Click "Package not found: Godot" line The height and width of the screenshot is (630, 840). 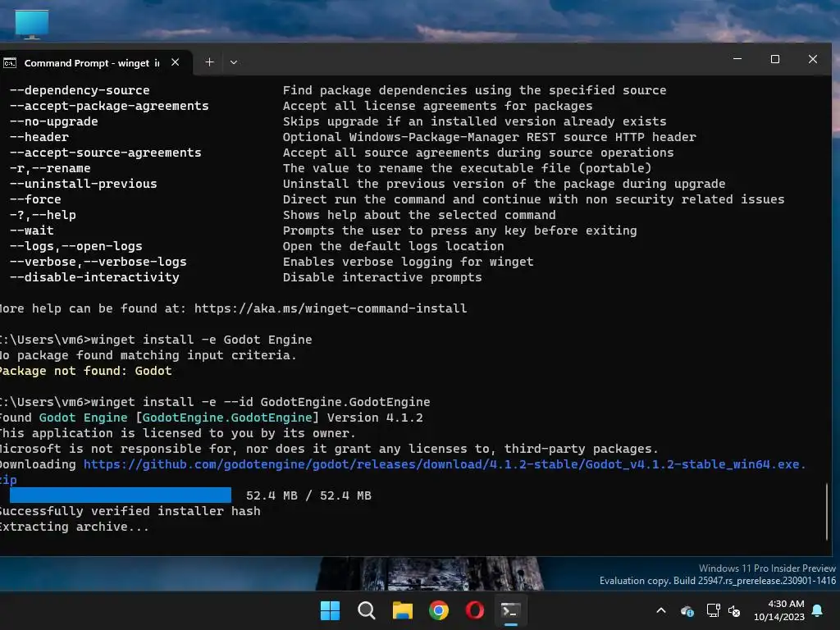85,371
